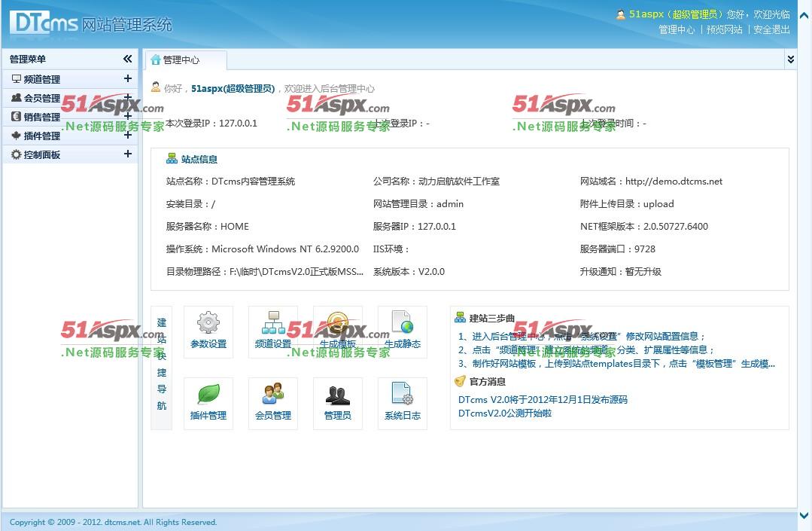
Task: Expand the 销售管理 menu section
Action: (x=127, y=116)
